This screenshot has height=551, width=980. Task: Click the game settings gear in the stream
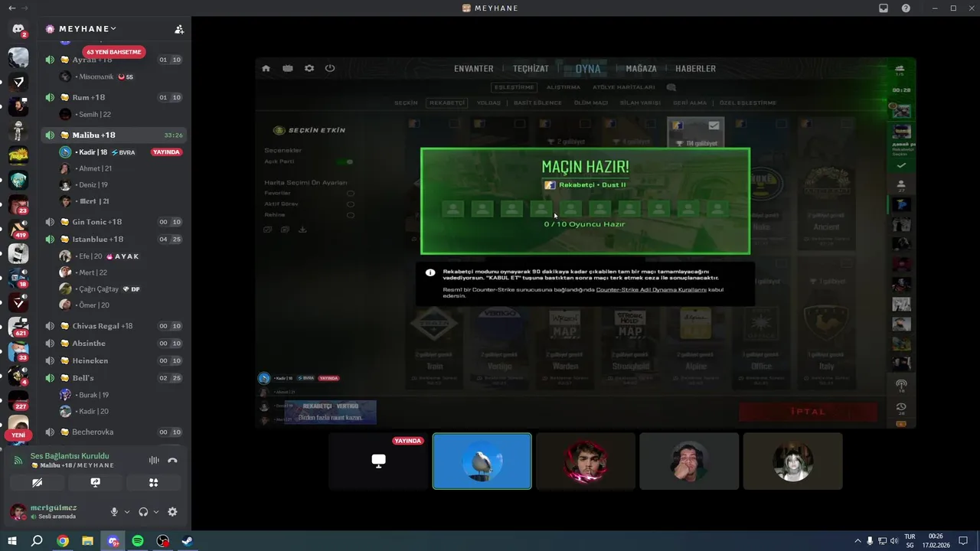pyautogui.click(x=309, y=68)
